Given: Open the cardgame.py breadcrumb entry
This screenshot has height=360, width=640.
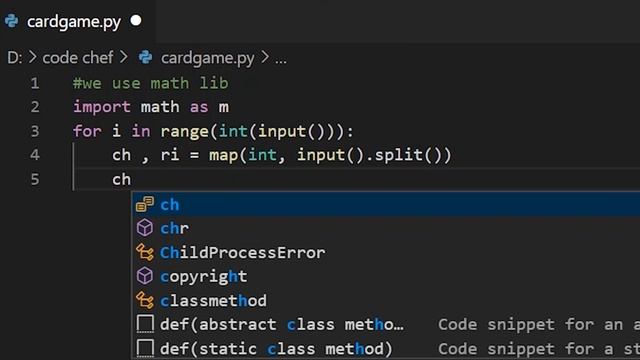Looking at the screenshot, I should (x=207, y=58).
